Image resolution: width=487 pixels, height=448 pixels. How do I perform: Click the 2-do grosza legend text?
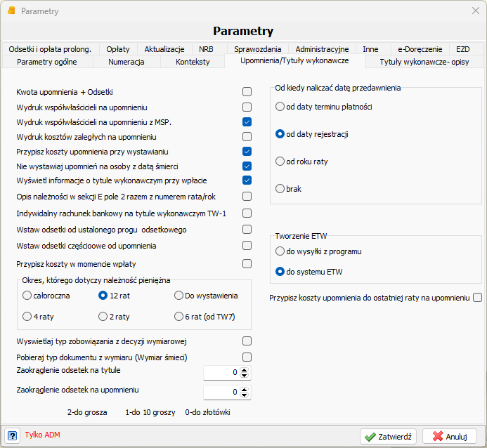click(87, 412)
